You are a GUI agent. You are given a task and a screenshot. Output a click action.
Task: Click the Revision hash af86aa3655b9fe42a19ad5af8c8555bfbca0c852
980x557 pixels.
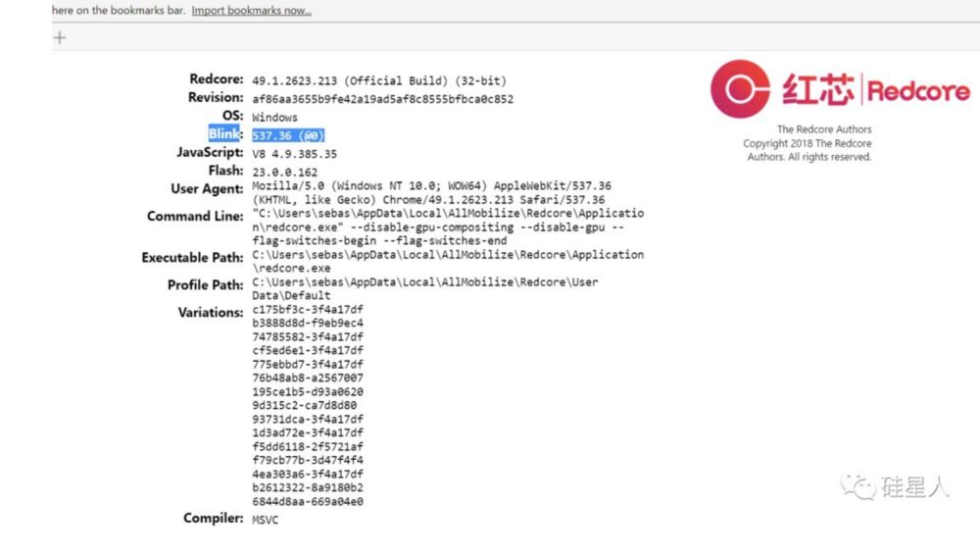pos(382,99)
